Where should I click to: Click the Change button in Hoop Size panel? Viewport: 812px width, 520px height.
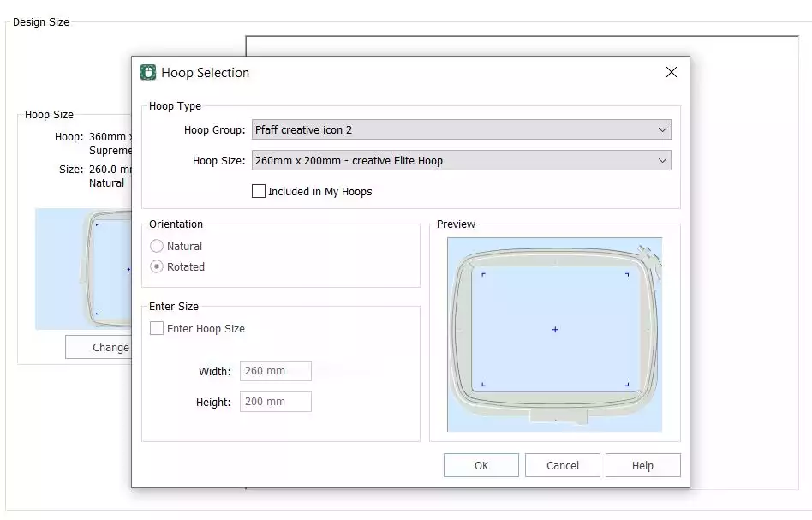[99, 347]
